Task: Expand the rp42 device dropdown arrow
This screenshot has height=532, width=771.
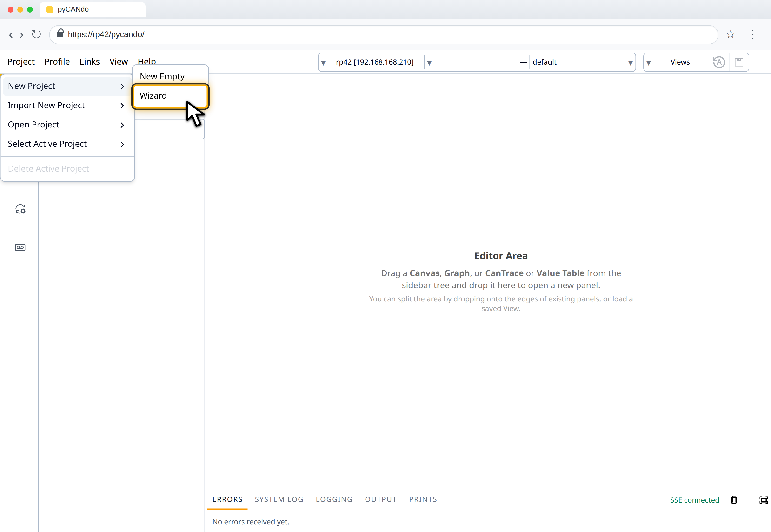Action: click(x=323, y=63)
